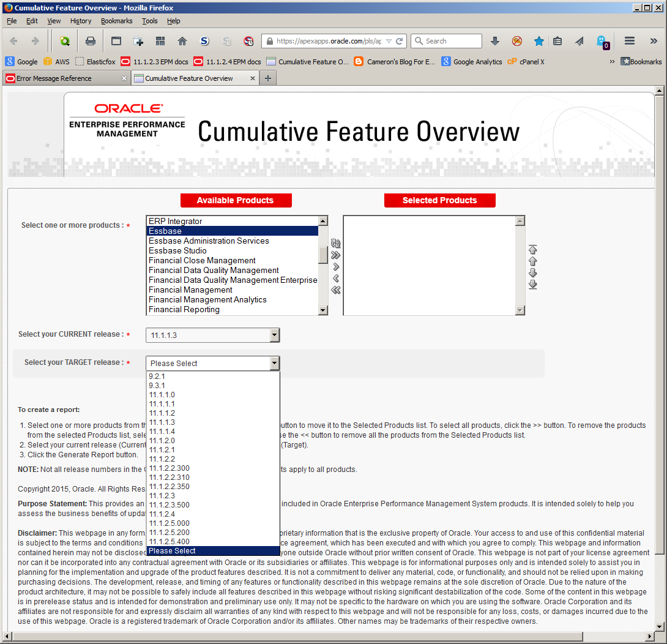The image size is (667, 644).
Task: Click the Ghostery ghost icon
Action: (603, 42)
